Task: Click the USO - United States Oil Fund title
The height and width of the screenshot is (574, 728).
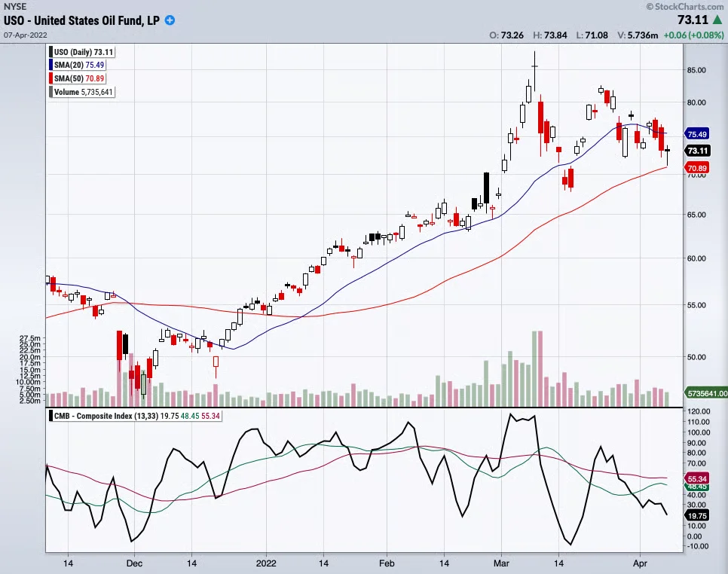Action: pyautogui.click(x=81, y=20)
